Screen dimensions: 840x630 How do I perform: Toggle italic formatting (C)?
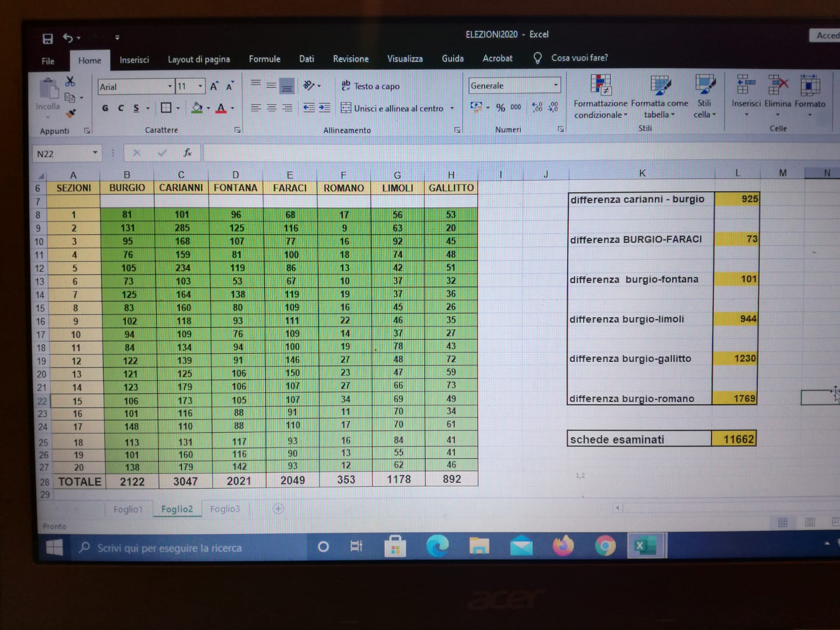coord(121,108)
